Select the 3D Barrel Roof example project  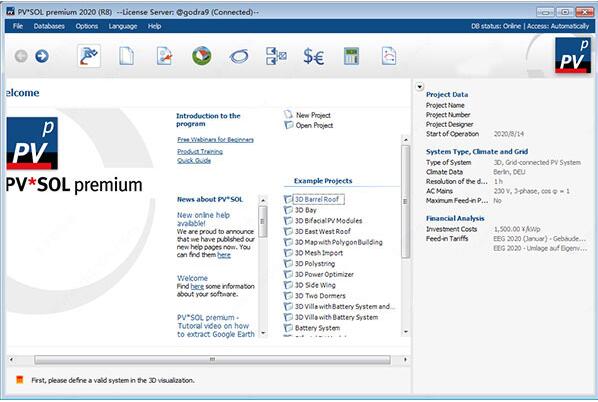[x=317, y=199]
